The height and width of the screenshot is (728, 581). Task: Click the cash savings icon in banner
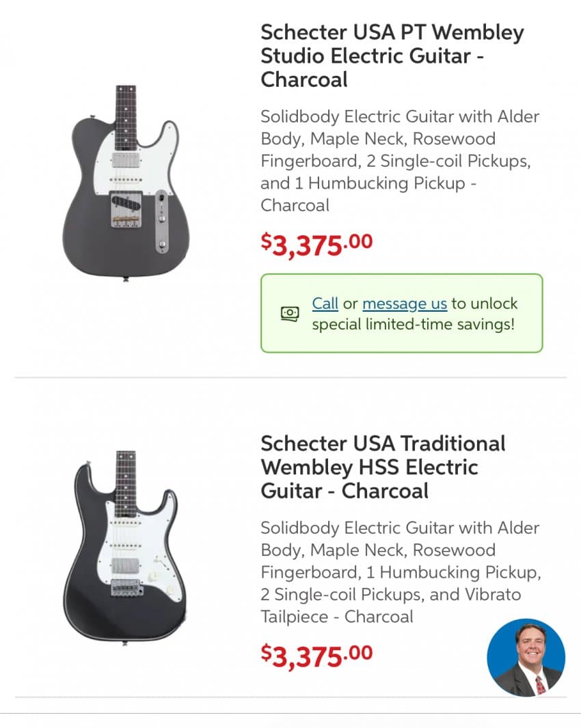290,313
